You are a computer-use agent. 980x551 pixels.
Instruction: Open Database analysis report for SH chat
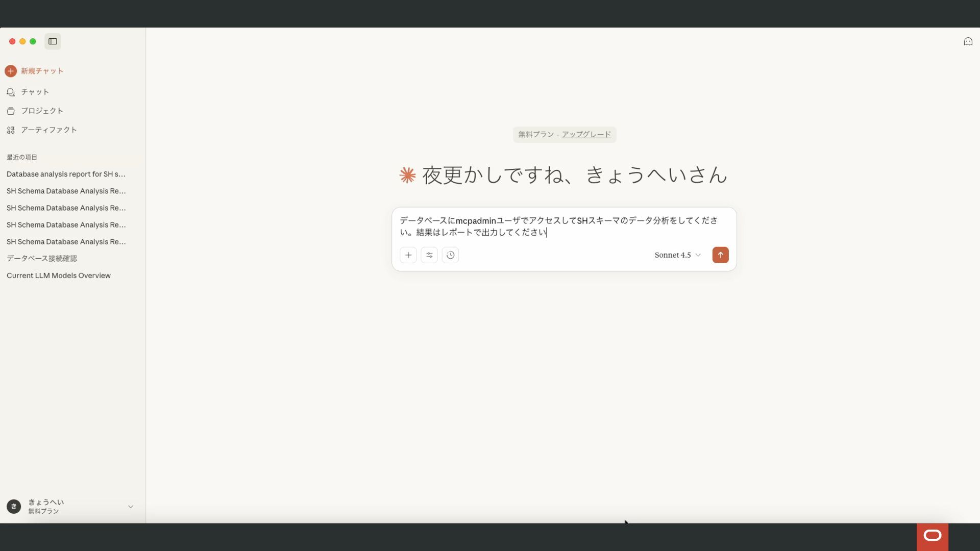pyautogui.click(x=66, y=174)
